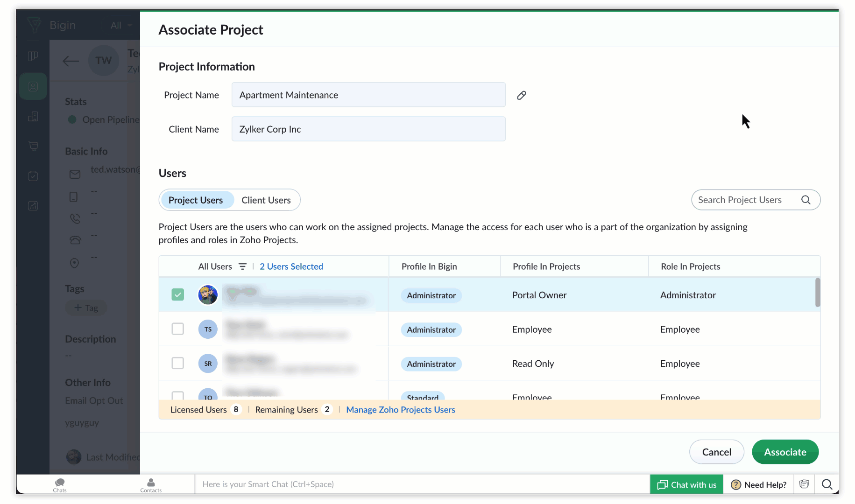The image size is (855, 504).
Task: Click the Search Project Users field
Action: pyautogui.click(x=756, y=200)
